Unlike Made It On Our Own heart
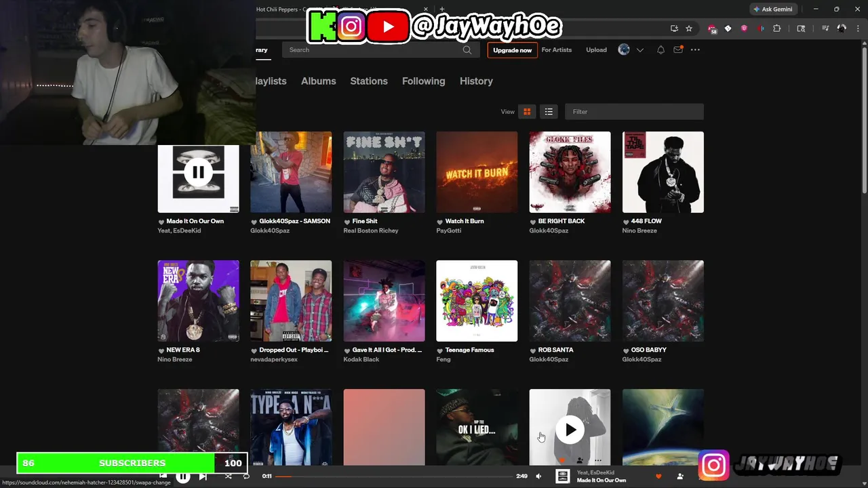Viewport: 868px width, 488px height. click(161, 222)
